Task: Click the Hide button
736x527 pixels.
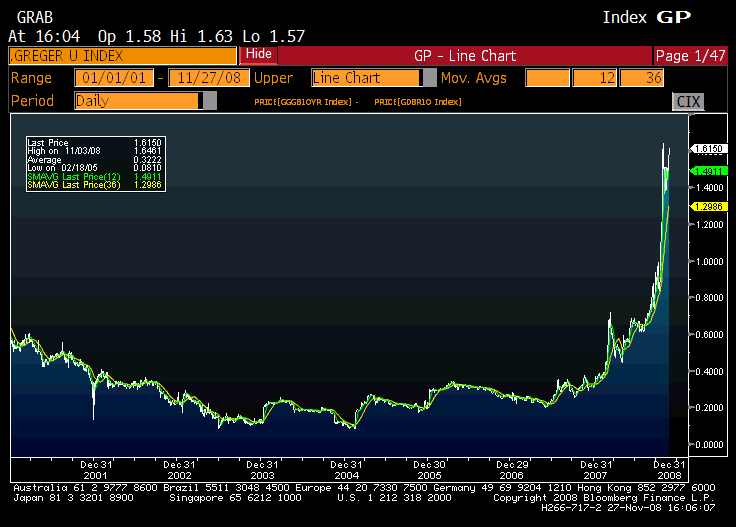Action: tap(258, 54)
